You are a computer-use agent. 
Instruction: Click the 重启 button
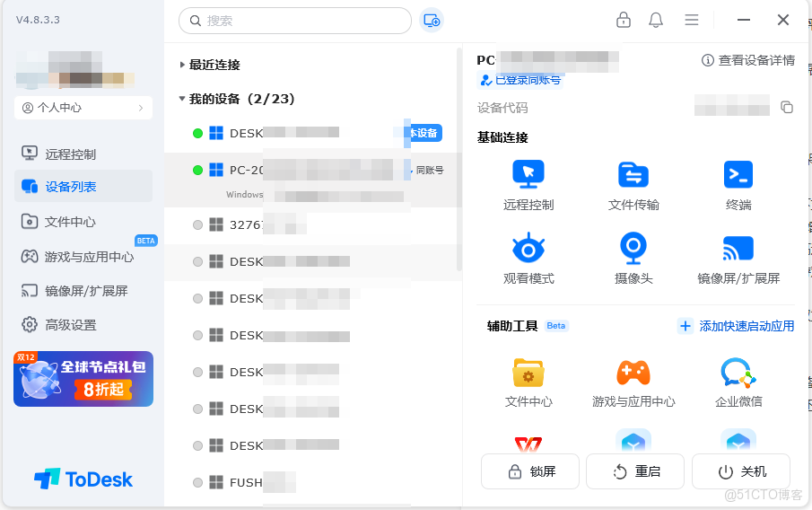click(x=635, y=471)
